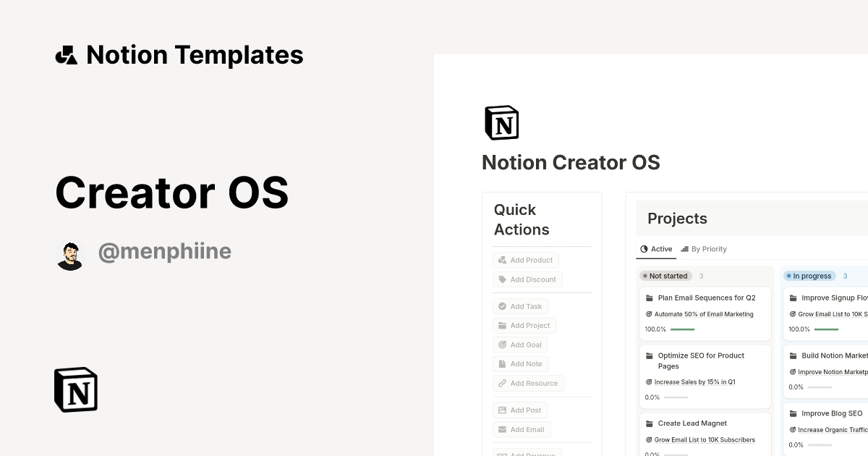Collapse the Not started column group

pos(665,276)
